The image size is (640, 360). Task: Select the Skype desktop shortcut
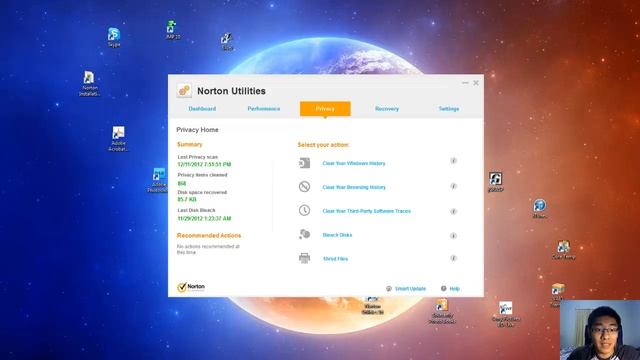114,37
